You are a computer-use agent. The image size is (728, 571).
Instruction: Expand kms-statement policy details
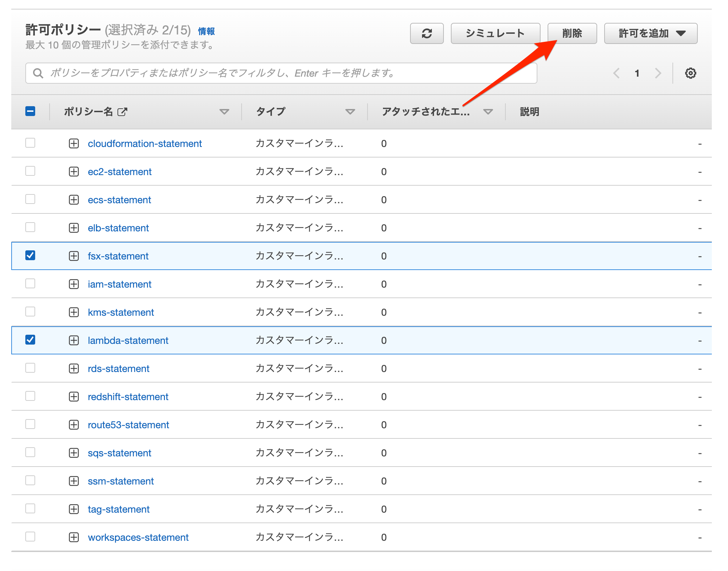pos(74,312)
